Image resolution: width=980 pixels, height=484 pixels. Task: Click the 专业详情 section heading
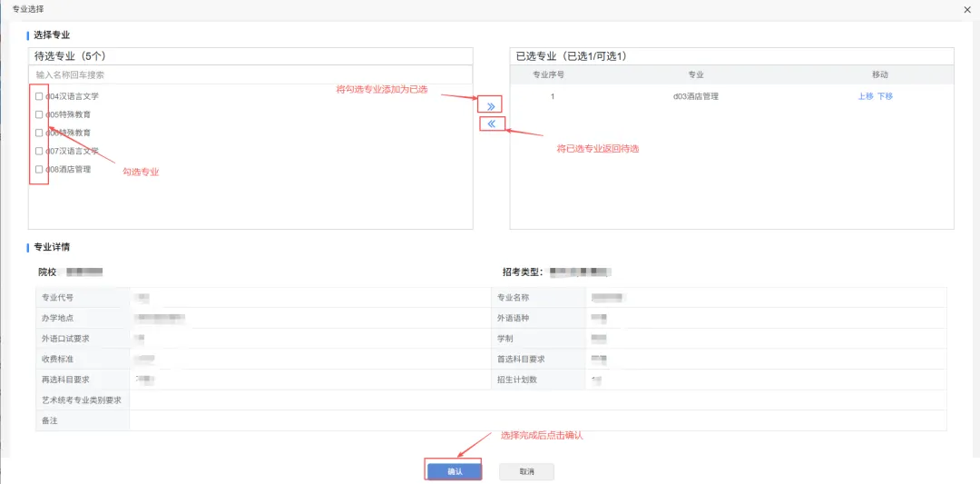[52, 248]
